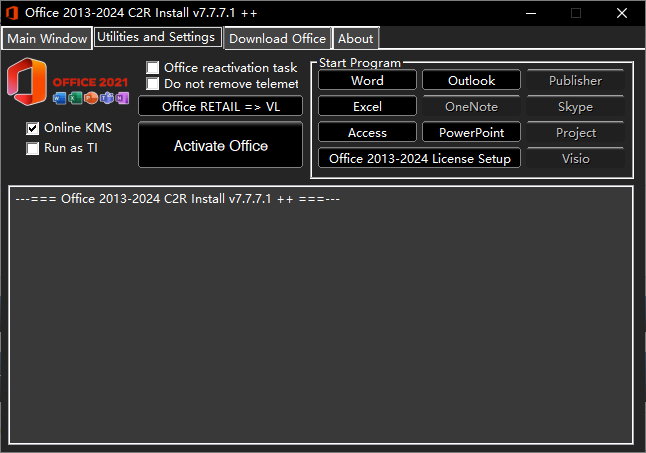646x453 pixels.
Task: Toggle Do not remove telemetry checkbox
Action: point(152,84)
